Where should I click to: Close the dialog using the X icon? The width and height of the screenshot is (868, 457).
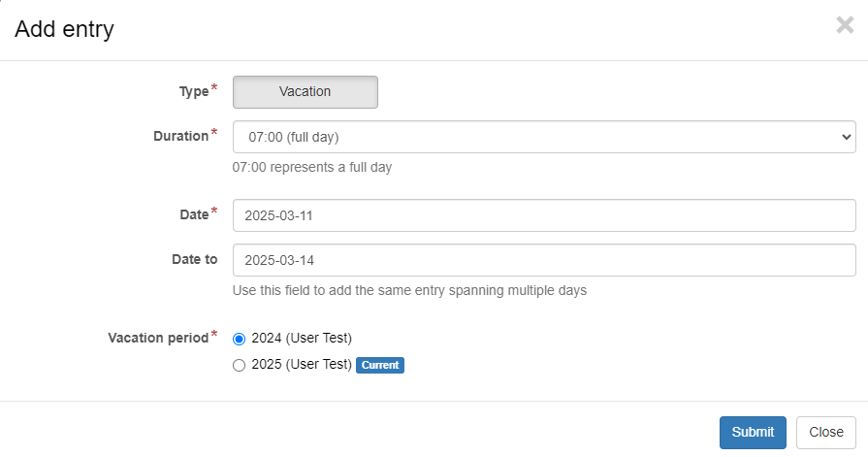click(x=844, y=25)
